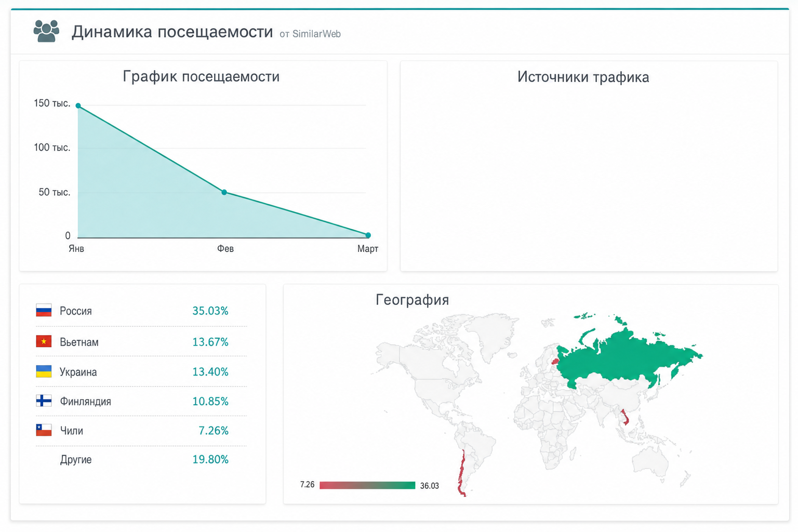Click the Финляндия country name
The height and width of the screenshot is (532, 798).
tap(85, 402)
